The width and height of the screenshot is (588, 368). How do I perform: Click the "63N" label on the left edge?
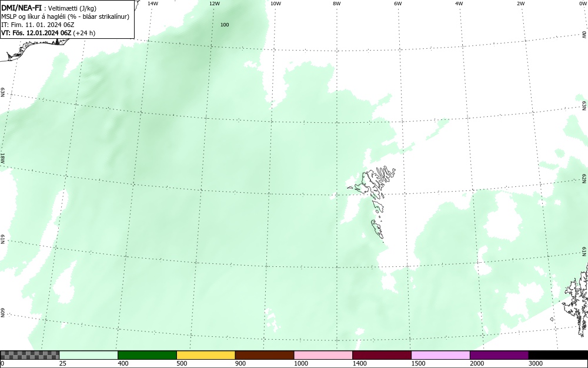(x=2, y=92)
